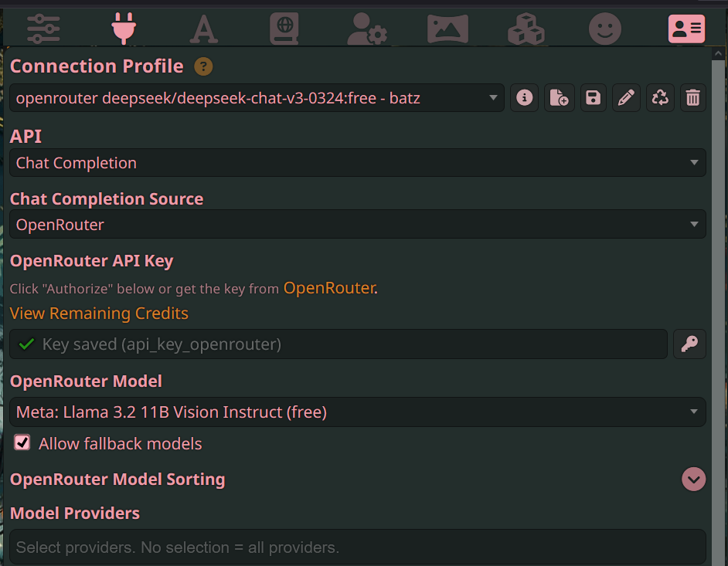728x566 pixels.
Task: Click the OpenRouter Model Sorting heading
Action: click(117, 480)
